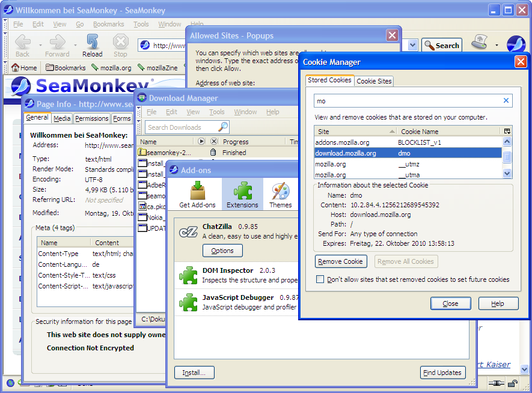Clear the cookie search field with X
The height and width of the screenshot is (393, 532).
(x=506, y=101)
